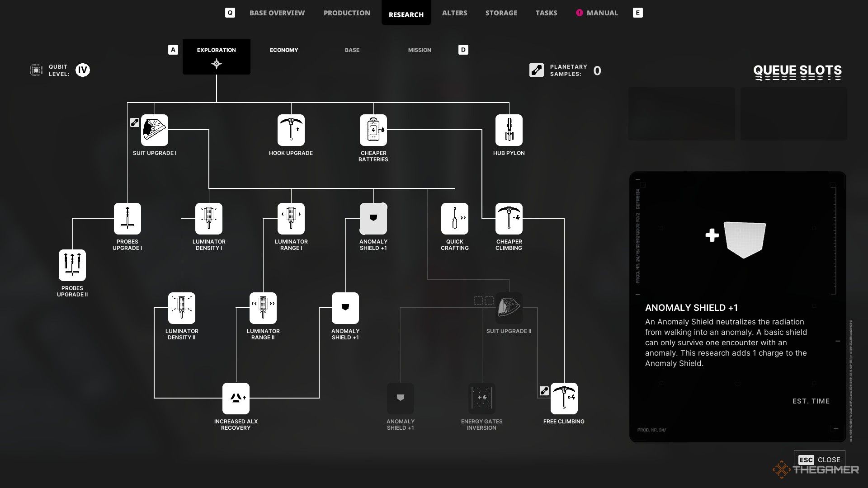Select Luminator Density II research icon
The width and height of the screenshot is (868, 488).
[182, 308]
